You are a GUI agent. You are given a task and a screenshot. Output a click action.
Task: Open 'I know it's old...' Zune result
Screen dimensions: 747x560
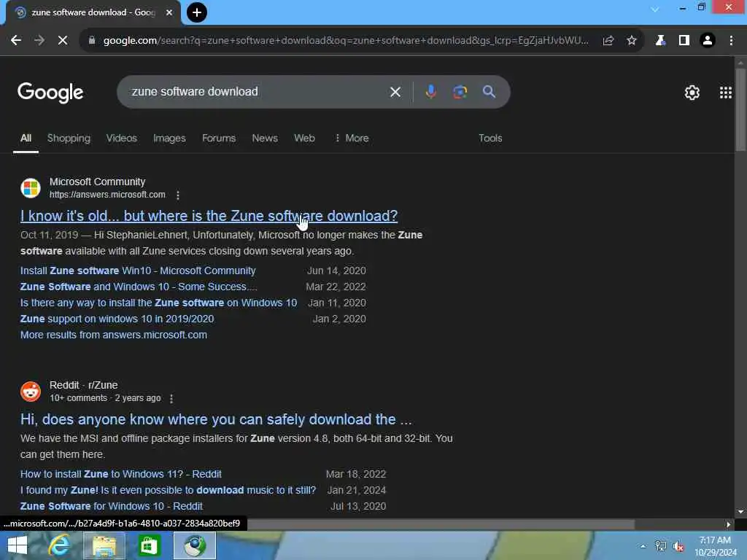click(x=209, y=216)
